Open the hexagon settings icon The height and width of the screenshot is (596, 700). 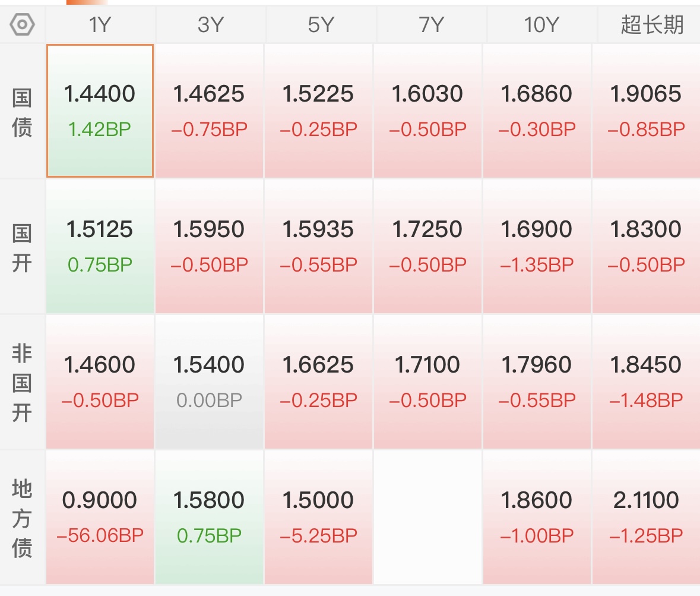(23, 24)
